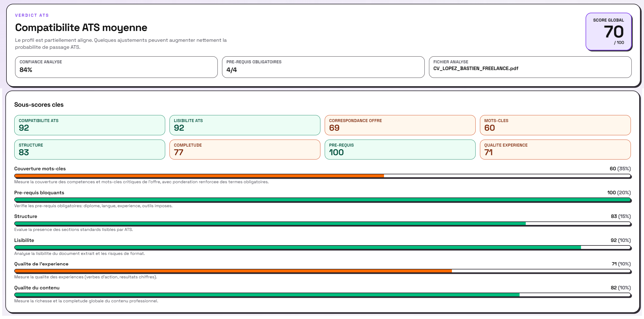This screenshot has height=319, width=644.
Task: Click the Couverture mots-cles label
Action: [x=40, y=169]
